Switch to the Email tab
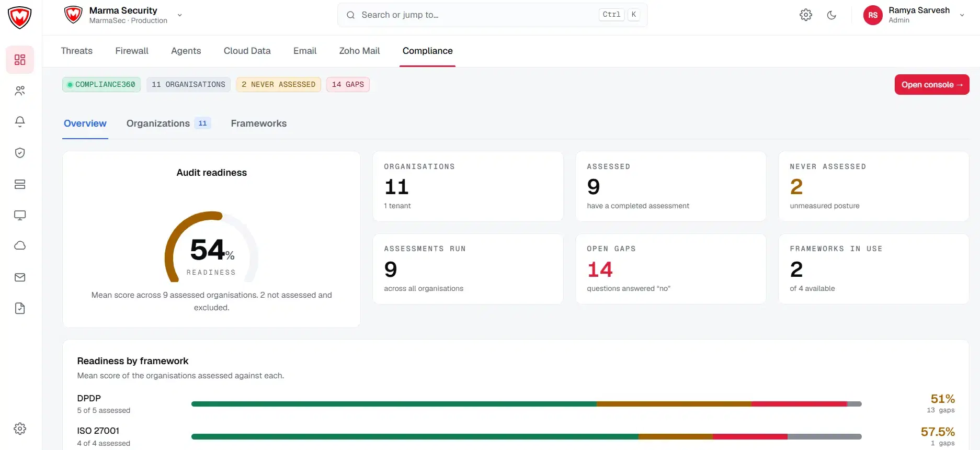Screen dimensions: 980x450 click(x=305, y=51)
